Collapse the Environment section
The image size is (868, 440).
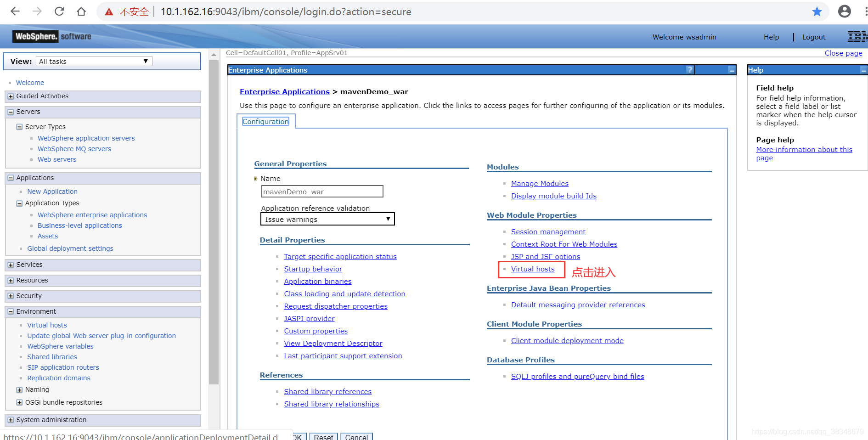click(x=11, y=312)
